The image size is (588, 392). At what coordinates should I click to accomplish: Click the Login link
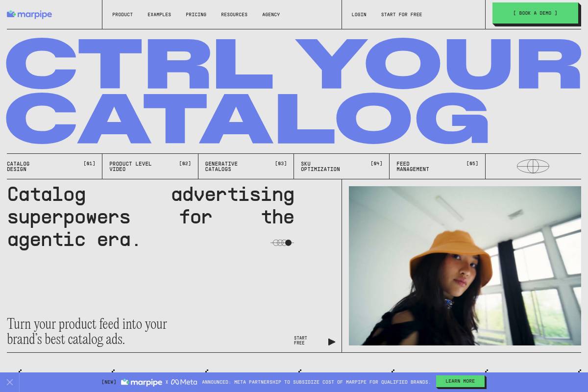(x=359, y=15)
